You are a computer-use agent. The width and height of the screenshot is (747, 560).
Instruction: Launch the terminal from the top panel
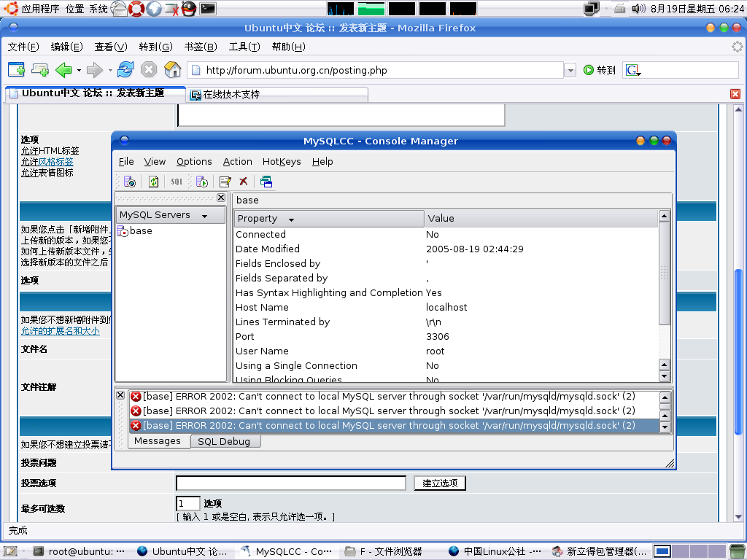coord(208,9)
